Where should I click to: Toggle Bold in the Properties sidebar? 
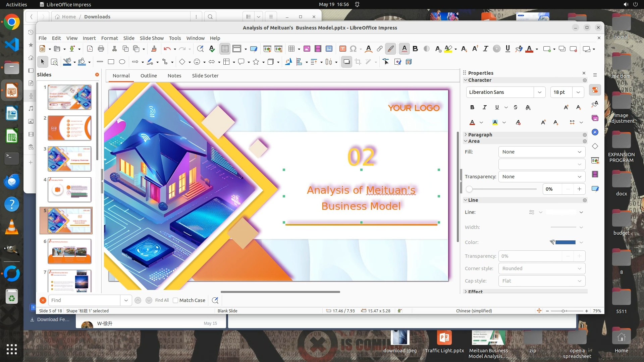point(472,107)
